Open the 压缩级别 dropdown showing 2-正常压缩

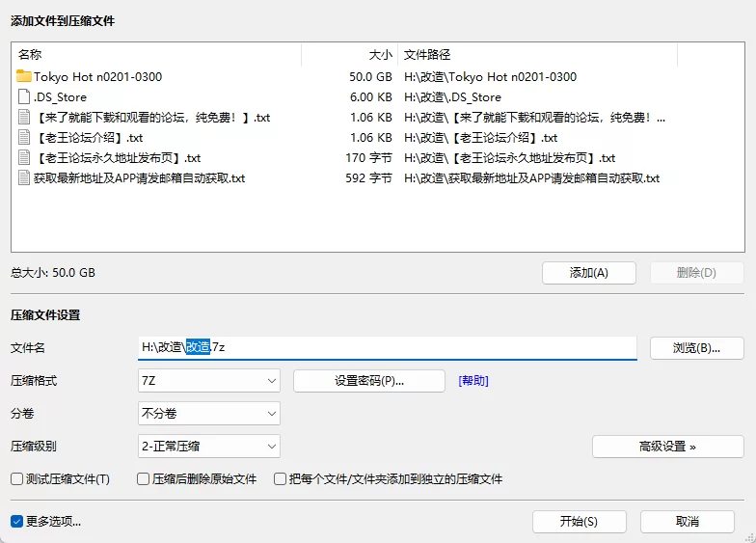pos(209,447)
